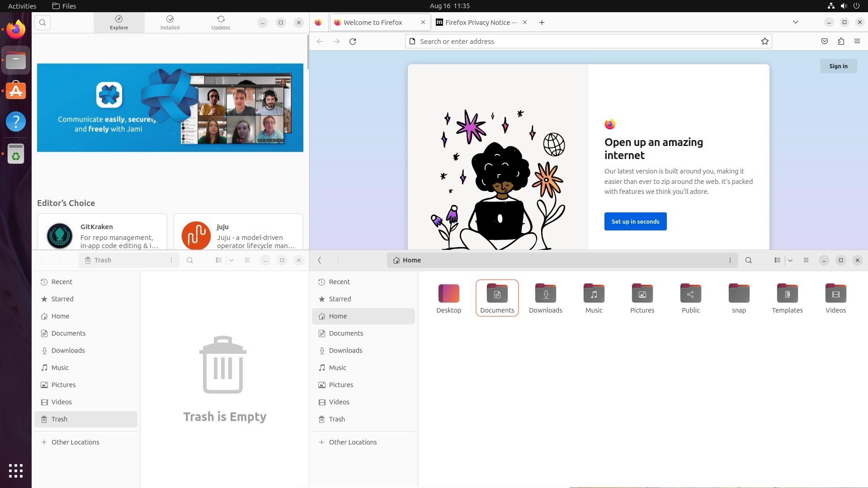Search files in the Home window
This screenshot has height=488, width=868.
pyautogui.click(x=749, y=260)
